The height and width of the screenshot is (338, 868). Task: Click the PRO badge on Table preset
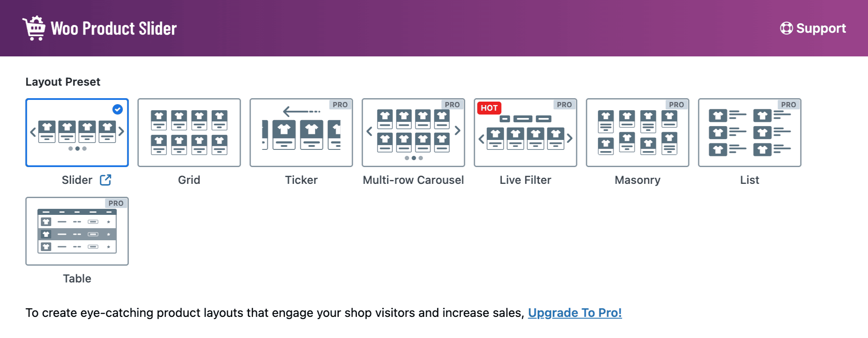[x=116, y=203]
